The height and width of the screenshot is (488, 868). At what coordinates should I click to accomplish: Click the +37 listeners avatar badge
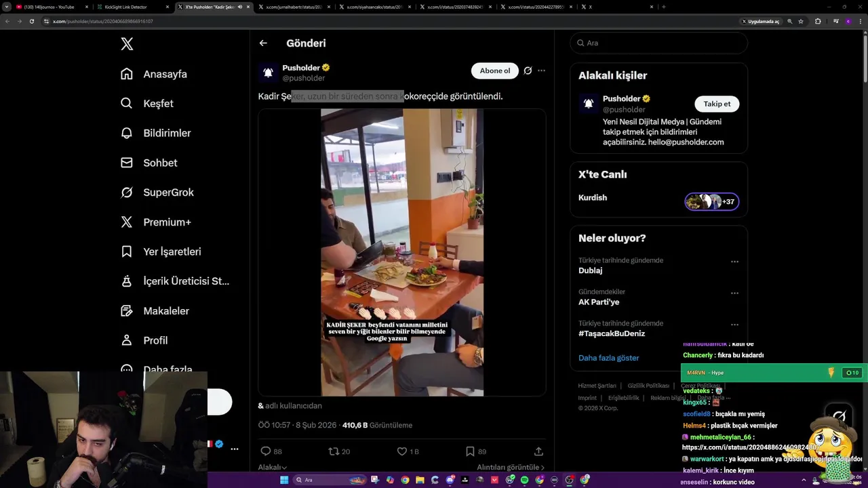pyautogui.click(x=712, y=201)
